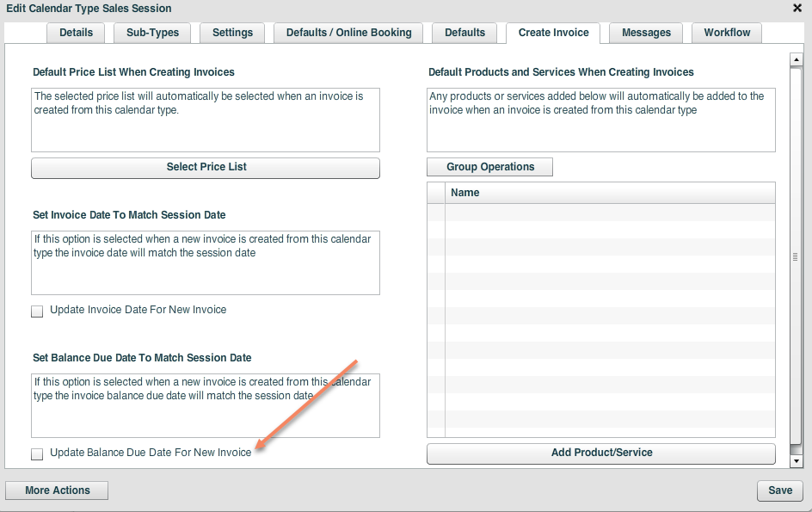The height and width of the screenshot is (512, 812).
Task: Save the calendar type changes
Action: 779,490
